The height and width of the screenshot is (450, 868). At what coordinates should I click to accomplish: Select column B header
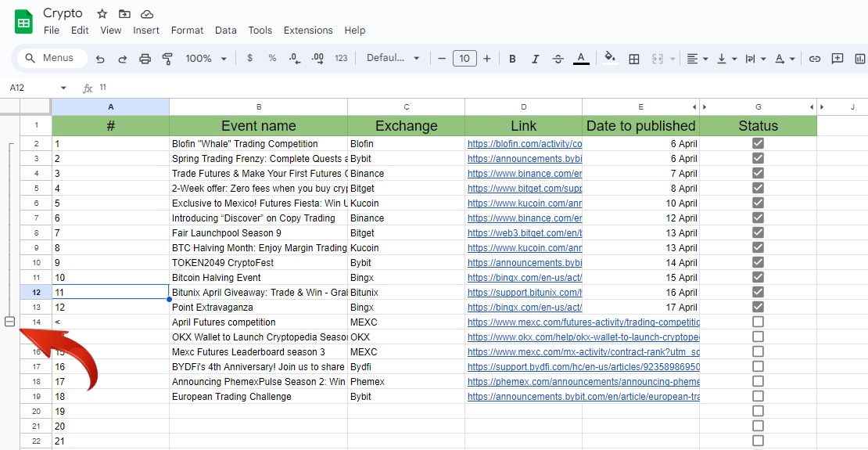click(259, 107)
